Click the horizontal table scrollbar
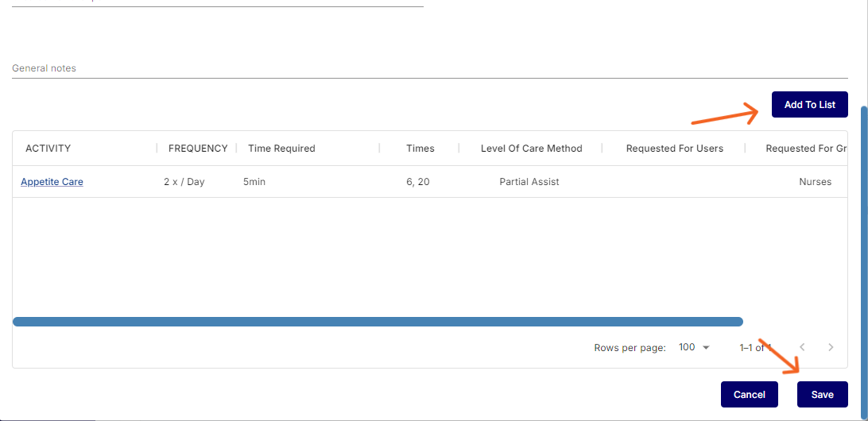Image resolution: width=868 pixels, height=421 pixels. pos(378,322)
